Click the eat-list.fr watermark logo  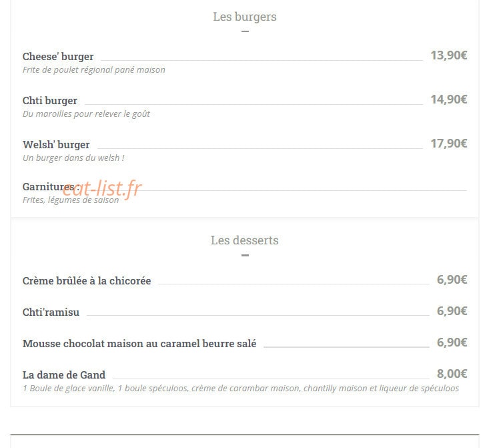pos(102,189)
